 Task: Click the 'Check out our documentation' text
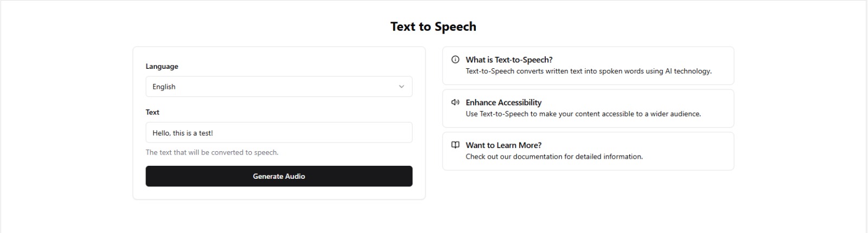tap(554, 157)
